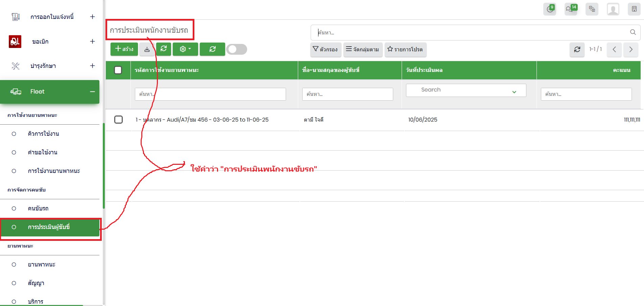Click the gray refresh icon beside pagination
This screenshot has width=644, height=306.
pyautogui.click(x=577, y=49)
